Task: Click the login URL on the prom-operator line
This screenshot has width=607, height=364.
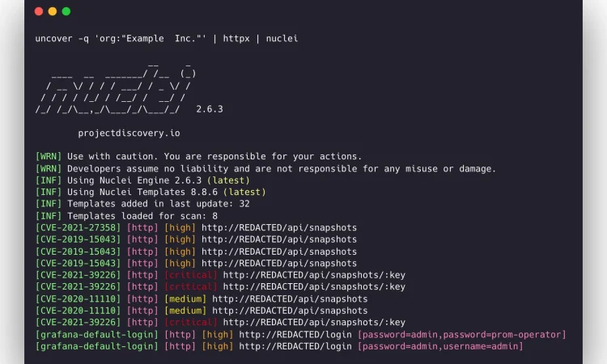Action: pyautogui.click(x=295, y=335)
